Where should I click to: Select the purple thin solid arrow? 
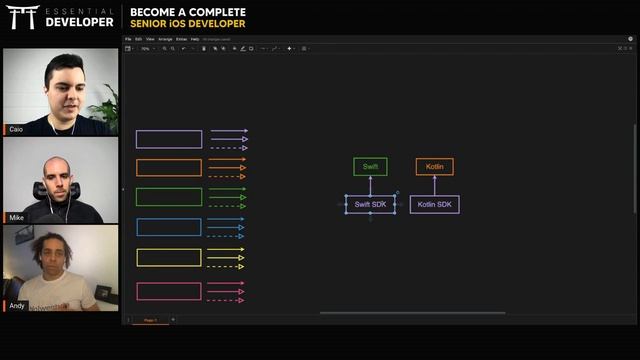(229, 131)
